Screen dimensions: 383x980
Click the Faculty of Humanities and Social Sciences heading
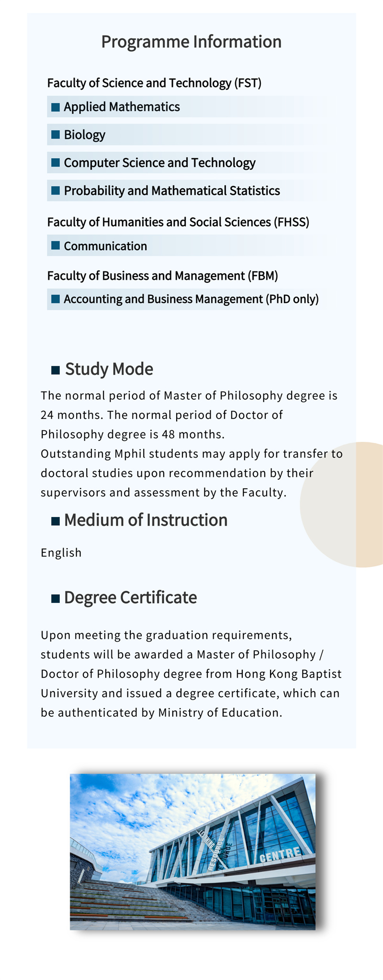[x=178, y=222]
